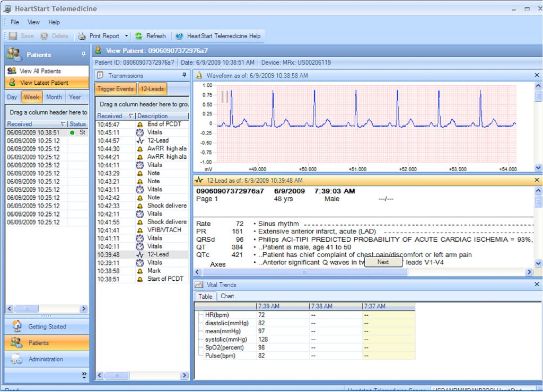
Task: Pin the Patients panel
Action: (x=83, y=54)
